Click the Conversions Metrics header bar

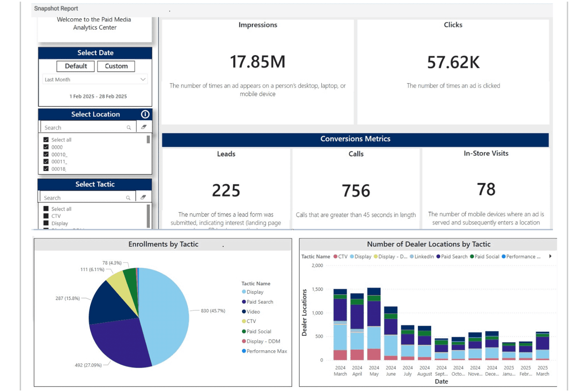point(355,139)
